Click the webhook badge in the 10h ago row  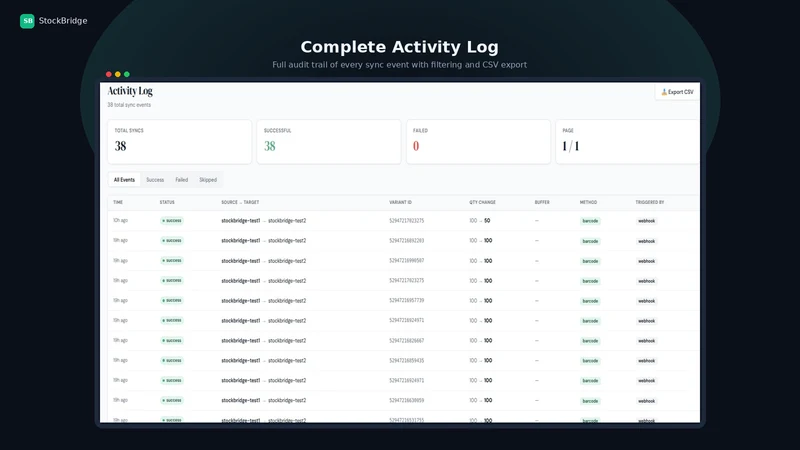(x=646, y=221)
